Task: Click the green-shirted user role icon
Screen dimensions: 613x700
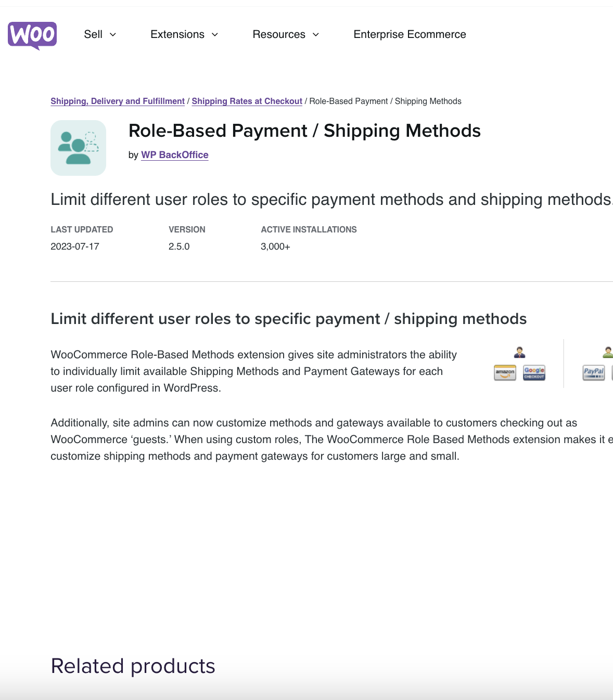Action: point(607,353)
